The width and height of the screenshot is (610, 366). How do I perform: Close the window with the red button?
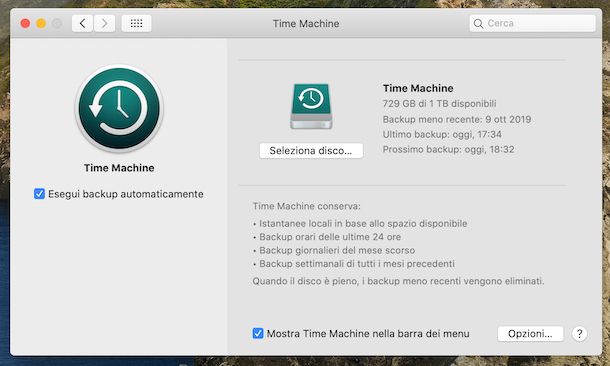tap(25, 23)
